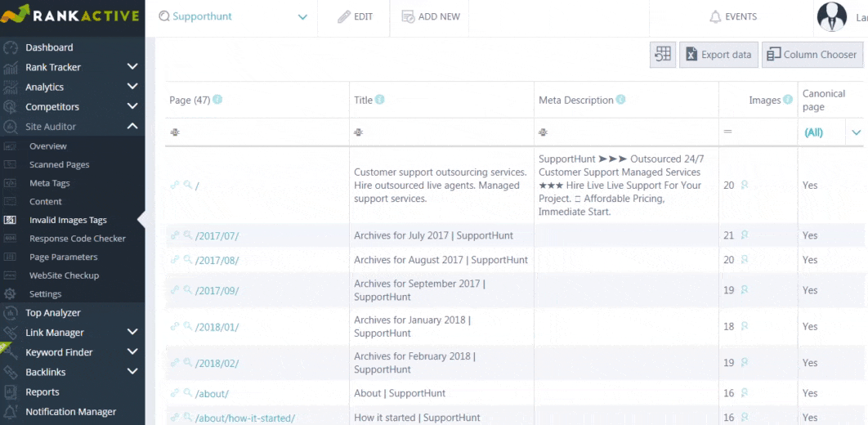Open the /2017/09/ page link

217,290
